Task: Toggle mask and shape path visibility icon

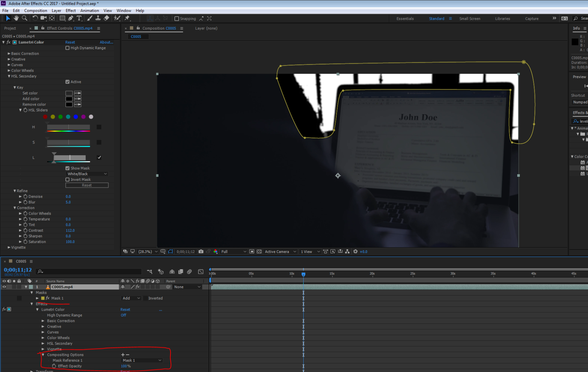Action: (170, 252)
